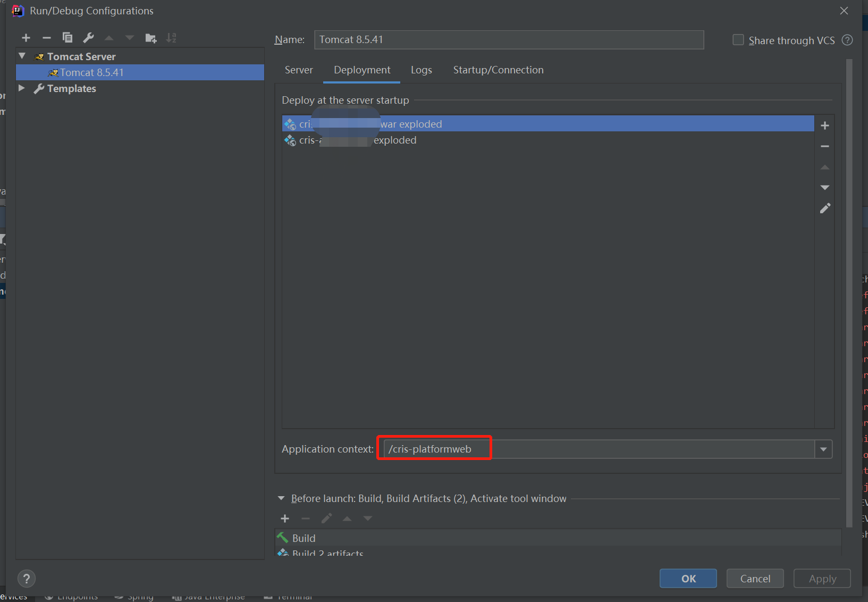Image resolution: width=868 pixels, height=602 pixels.
Task: Collapse the Before launch section
Action: pos(281,498)
